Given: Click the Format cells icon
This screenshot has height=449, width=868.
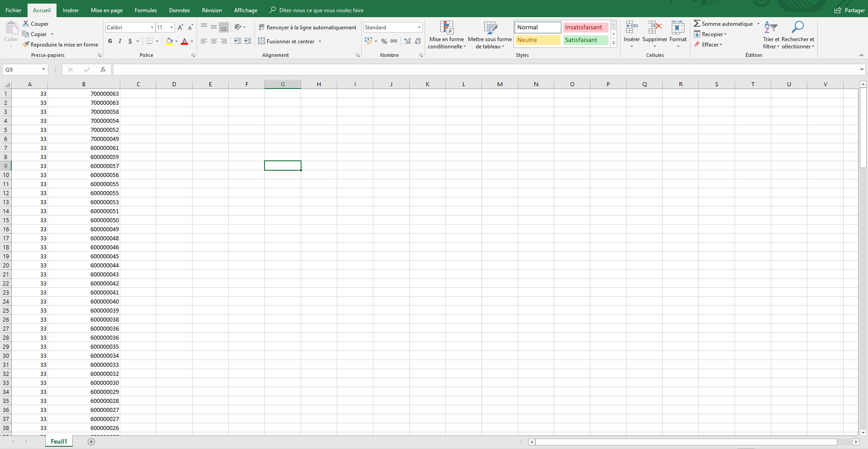Looking at the screenshot, I should 678,28.
